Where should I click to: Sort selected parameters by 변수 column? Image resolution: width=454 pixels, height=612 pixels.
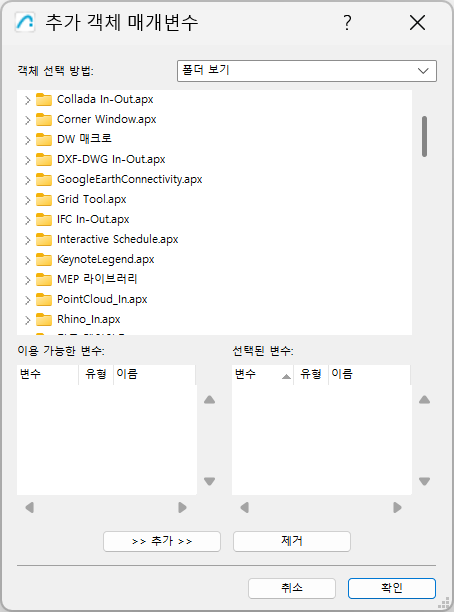coord(262,374)
